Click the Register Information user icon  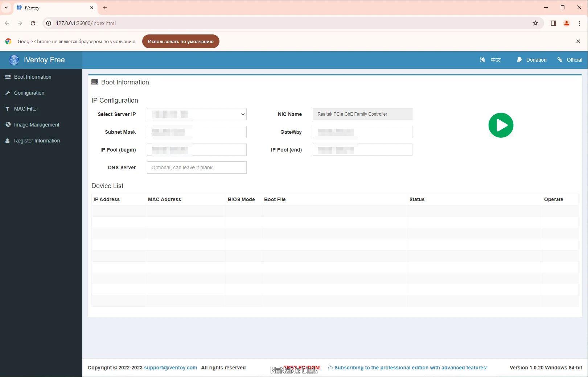8,141
